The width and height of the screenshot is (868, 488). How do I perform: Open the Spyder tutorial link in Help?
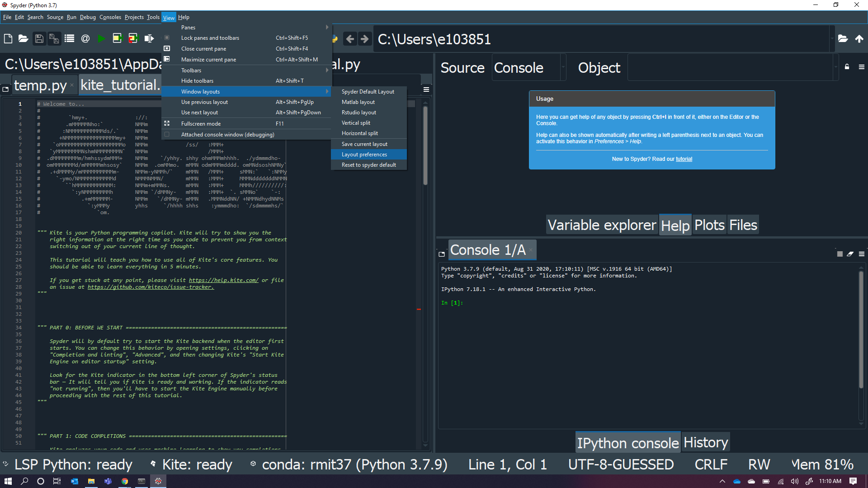click(x=684, y=159)
